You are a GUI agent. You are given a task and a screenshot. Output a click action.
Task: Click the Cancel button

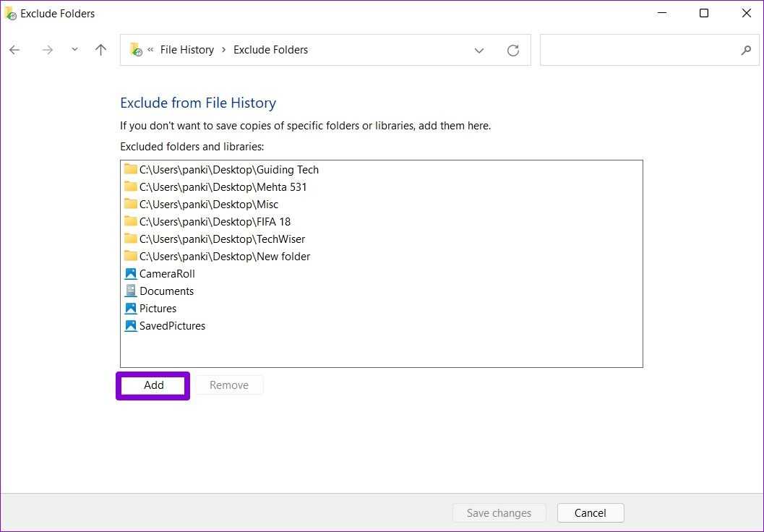pos(590,513)
